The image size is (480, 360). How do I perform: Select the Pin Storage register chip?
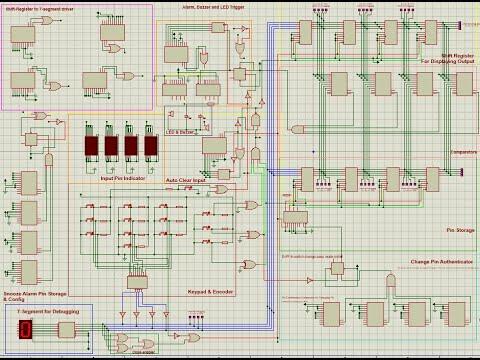pyautogui.click(x=295, y=217)
